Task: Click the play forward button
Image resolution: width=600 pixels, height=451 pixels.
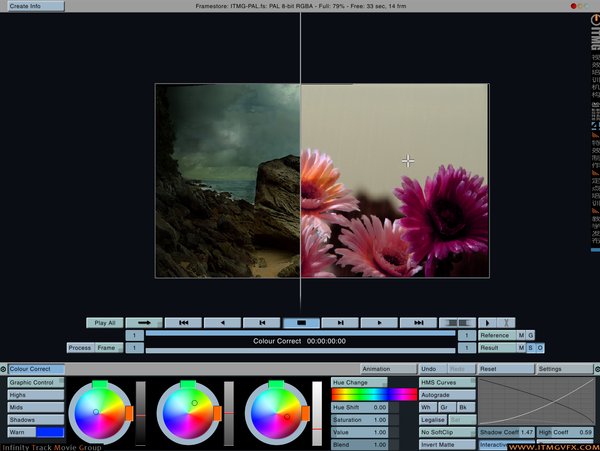Action: tap(379, 323)
